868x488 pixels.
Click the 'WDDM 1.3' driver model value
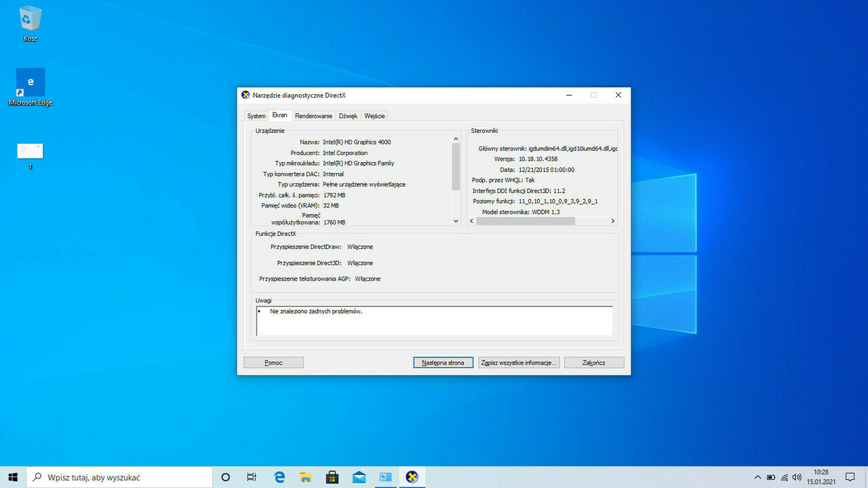(547, 212)
